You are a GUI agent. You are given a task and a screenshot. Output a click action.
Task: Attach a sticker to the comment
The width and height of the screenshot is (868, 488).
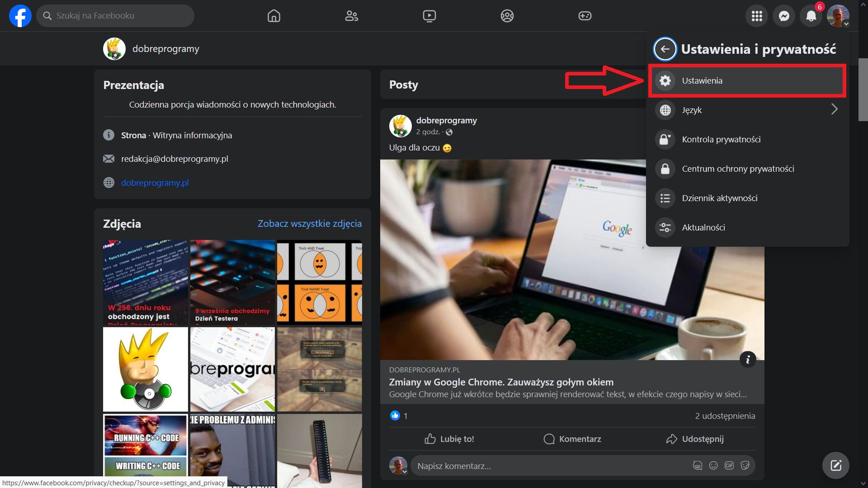point(745,465)
